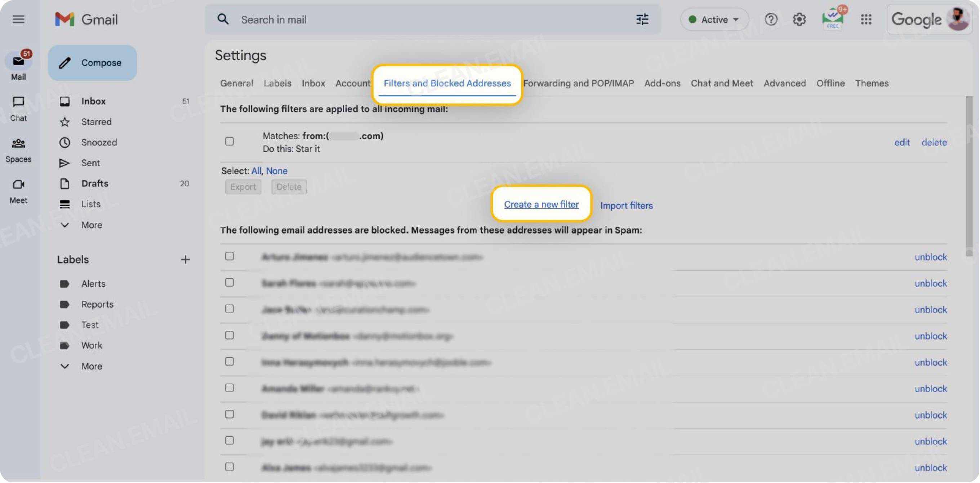
Task: Click the Create a new filter link
Action: (541, 204)
